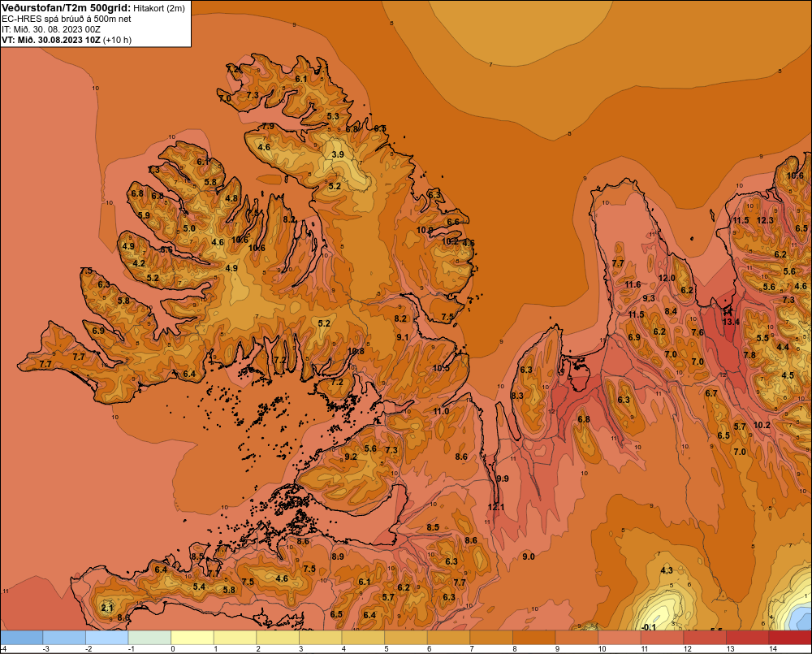Click the 12.0 temperature value
Screen dimensions: 812x654
tap(667, 278)
